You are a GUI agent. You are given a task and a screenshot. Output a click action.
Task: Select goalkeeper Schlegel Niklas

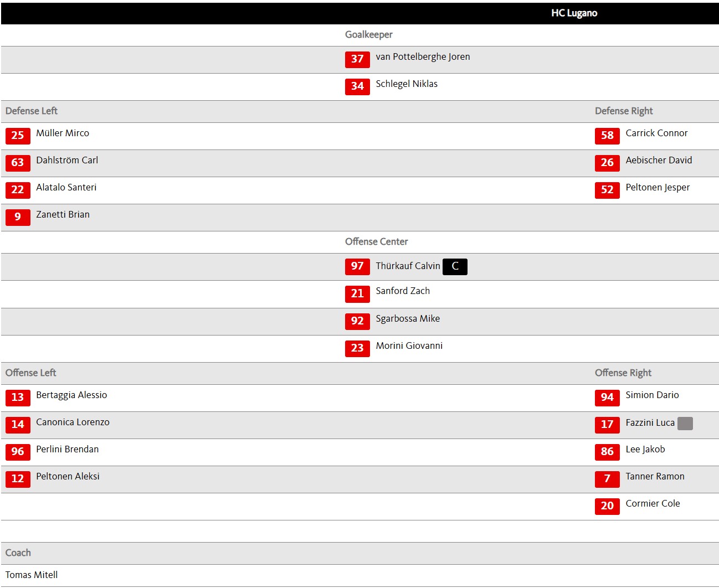click(407, 84)
